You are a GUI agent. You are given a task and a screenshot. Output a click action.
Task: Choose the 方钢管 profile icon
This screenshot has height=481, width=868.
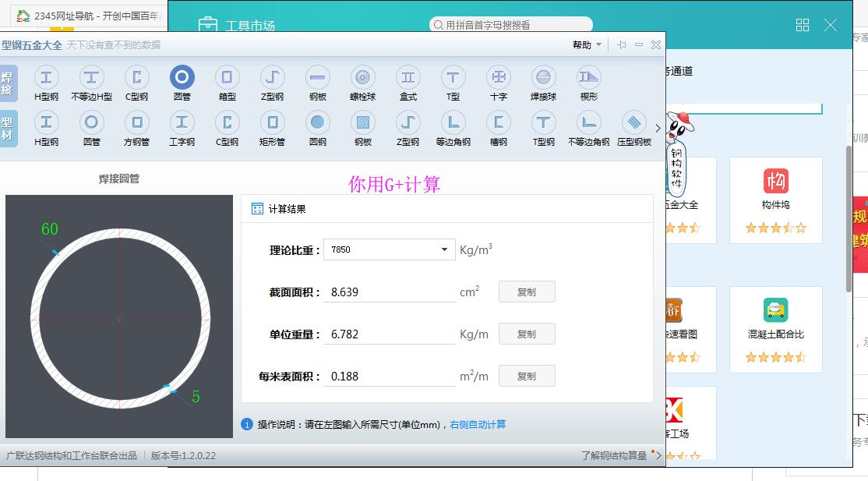pyautogui.click(x=136, y=122)
